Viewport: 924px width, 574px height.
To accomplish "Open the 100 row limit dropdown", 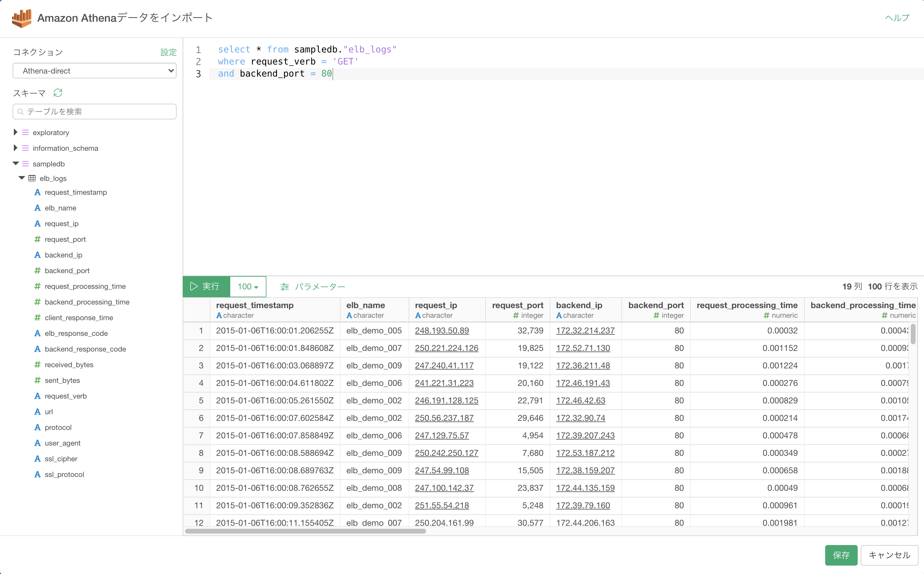I will (x=248, y=287).
